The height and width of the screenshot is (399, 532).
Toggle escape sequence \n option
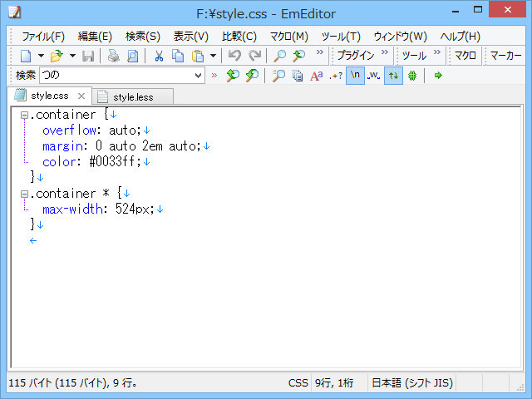pos(355,76)
